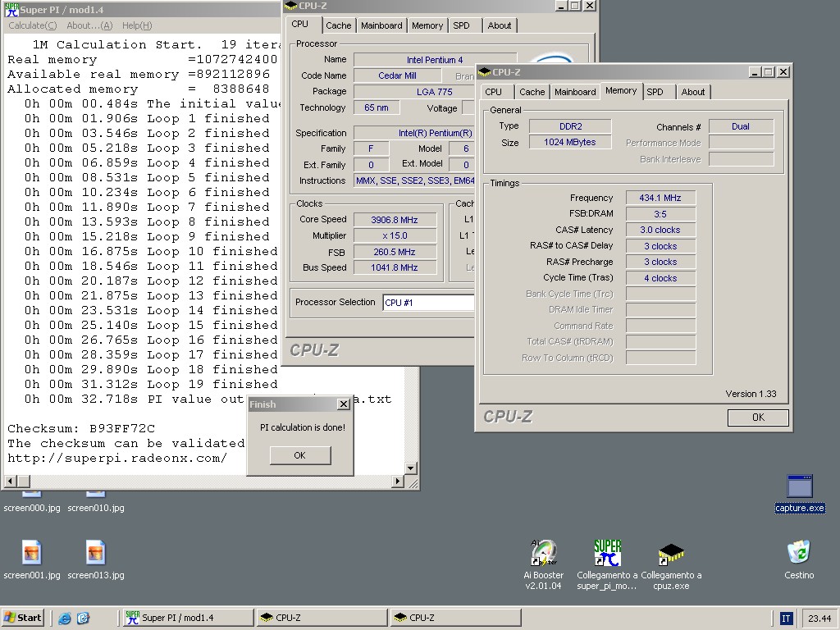Click the Version 1.33 label
Viewport: 840px width, 630px height.
[751, 394]
